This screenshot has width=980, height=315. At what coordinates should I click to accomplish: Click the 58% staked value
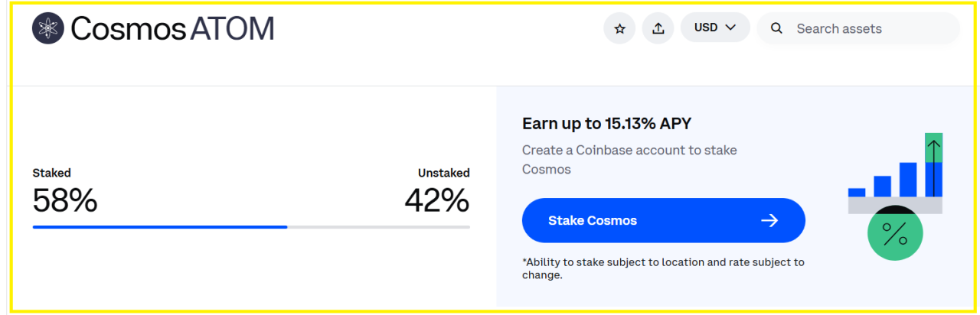65,200
